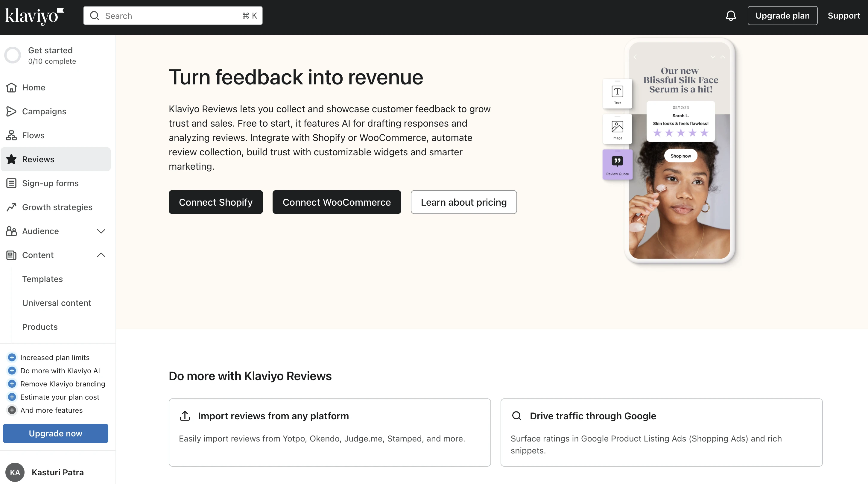Viewport: 868px width, 484px height.
Task: Open Campaigns via paper plane icon
Action: pyautogui.click(x=11, y=111)
